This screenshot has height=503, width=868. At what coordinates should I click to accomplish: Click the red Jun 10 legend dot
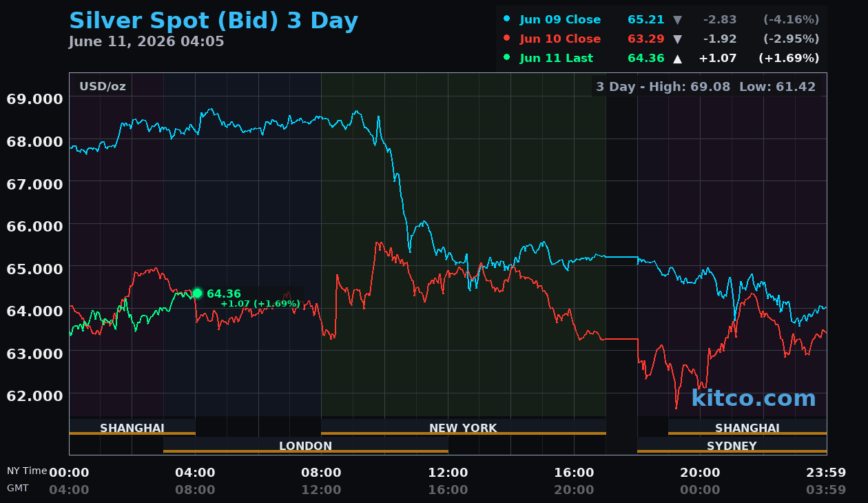[x=507, y=39]
